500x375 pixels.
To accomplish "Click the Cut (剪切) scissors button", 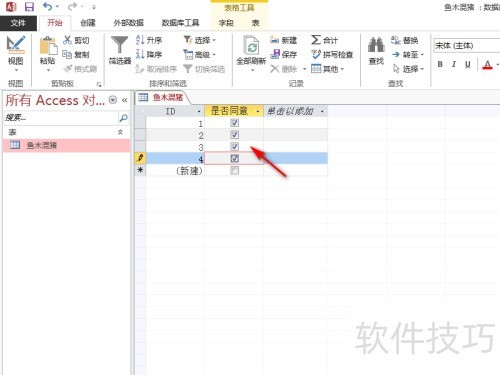I will coord(76,40).
